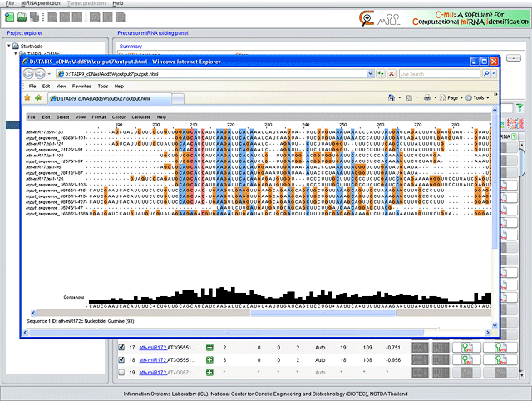Viewport: 532px width, 401px height.
Task: Toggle the checkbox for row 17
Action: [x=121, y=347]
